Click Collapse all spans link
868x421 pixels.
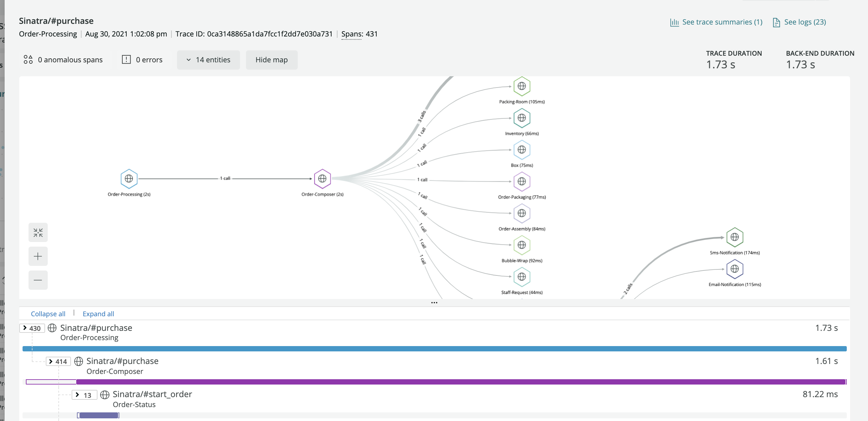[48, 314]
